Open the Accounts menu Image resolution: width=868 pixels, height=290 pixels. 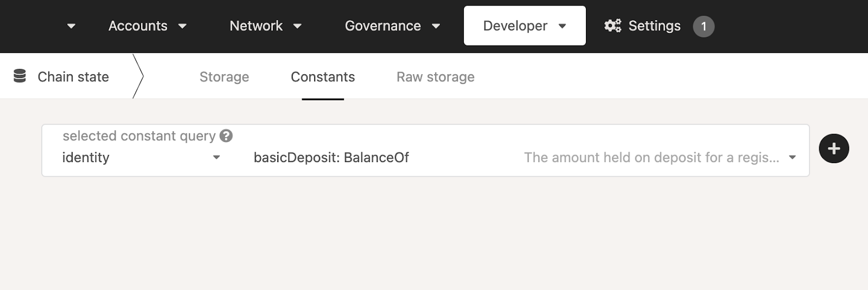138,26
